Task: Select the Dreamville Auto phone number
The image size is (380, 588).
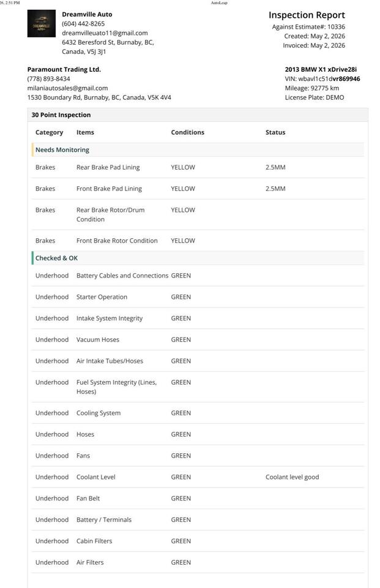Action: [83, 24]
